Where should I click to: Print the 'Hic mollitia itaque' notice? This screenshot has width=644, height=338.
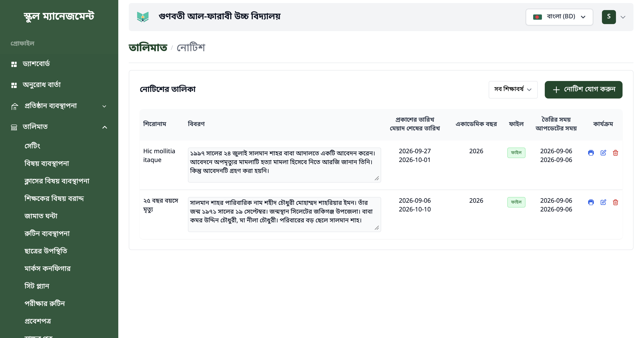591,153
